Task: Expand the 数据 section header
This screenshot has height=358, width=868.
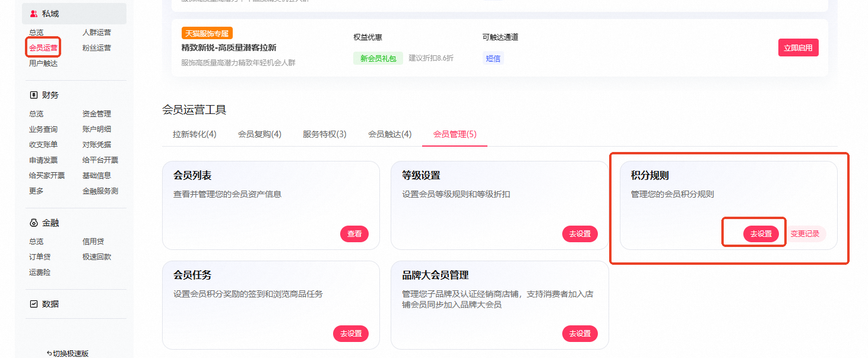Action: [50, 304]
